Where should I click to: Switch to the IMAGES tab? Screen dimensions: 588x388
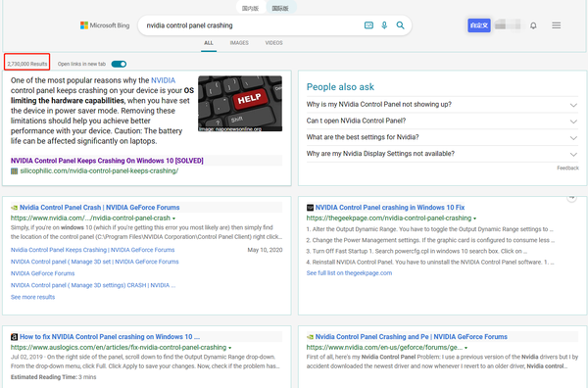239,43
